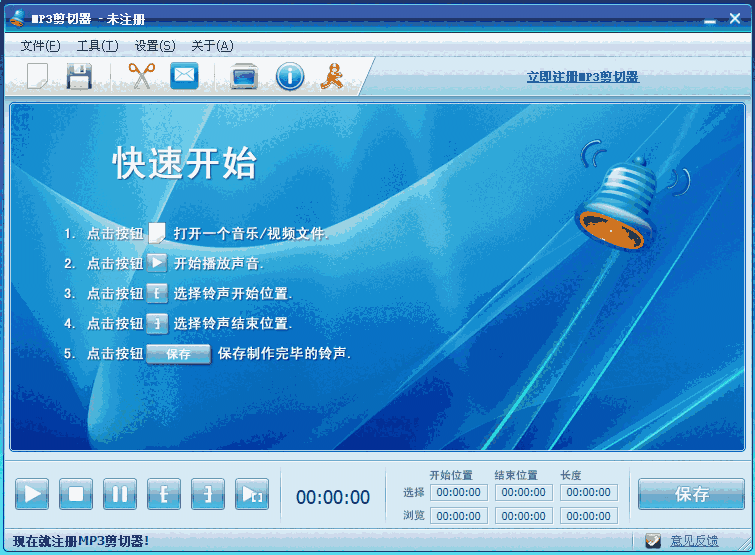Minimize the MP3剪切器 window

coord(710,20)
